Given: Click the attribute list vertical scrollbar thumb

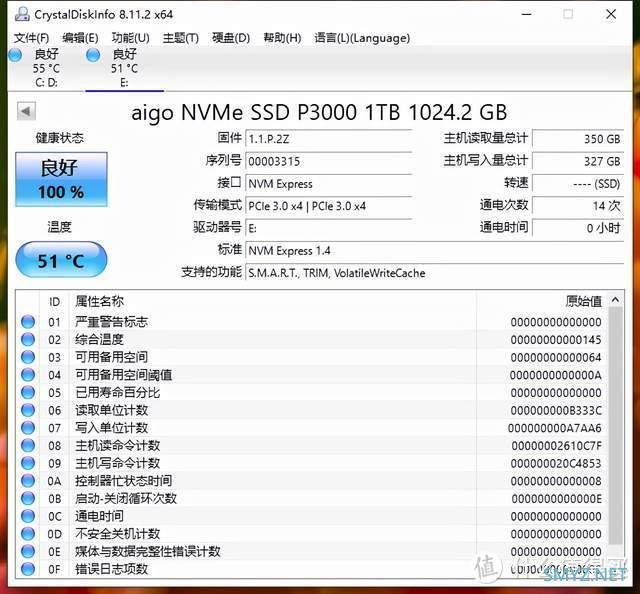Looking at the screenshot, I should [615, 427].
